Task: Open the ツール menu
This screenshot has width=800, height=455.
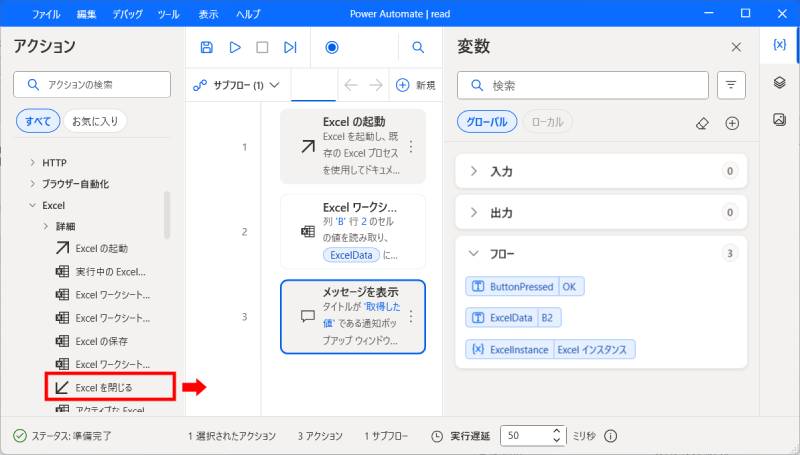Action: 168,14
